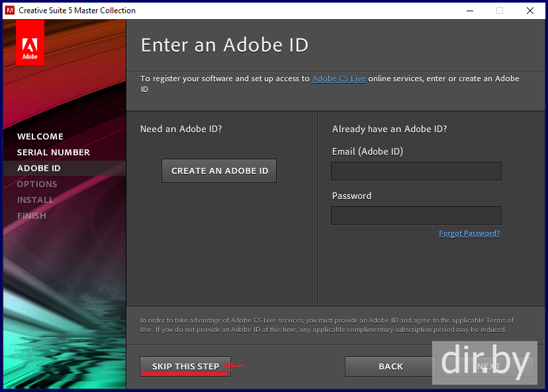
Task: Choose the Options step in the sidebar
Action: 37,184
